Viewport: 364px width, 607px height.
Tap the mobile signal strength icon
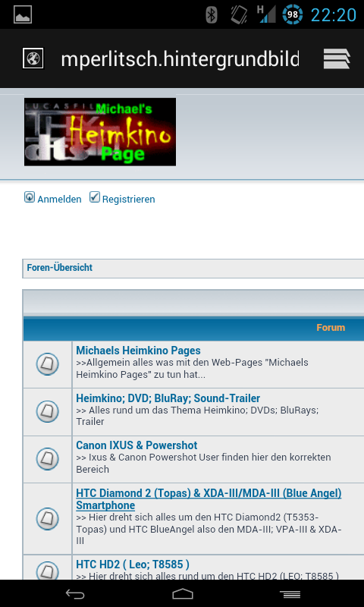point(266,14)
